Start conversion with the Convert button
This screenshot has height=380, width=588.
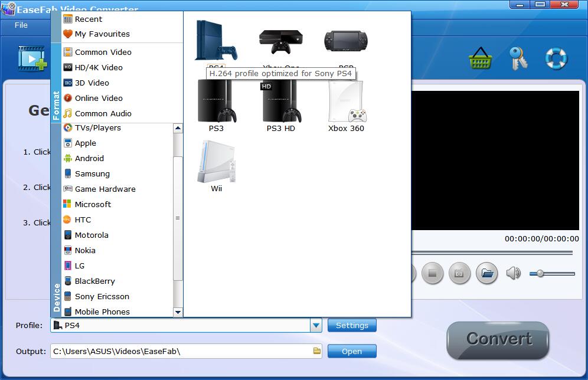click(x=498, y=339)
